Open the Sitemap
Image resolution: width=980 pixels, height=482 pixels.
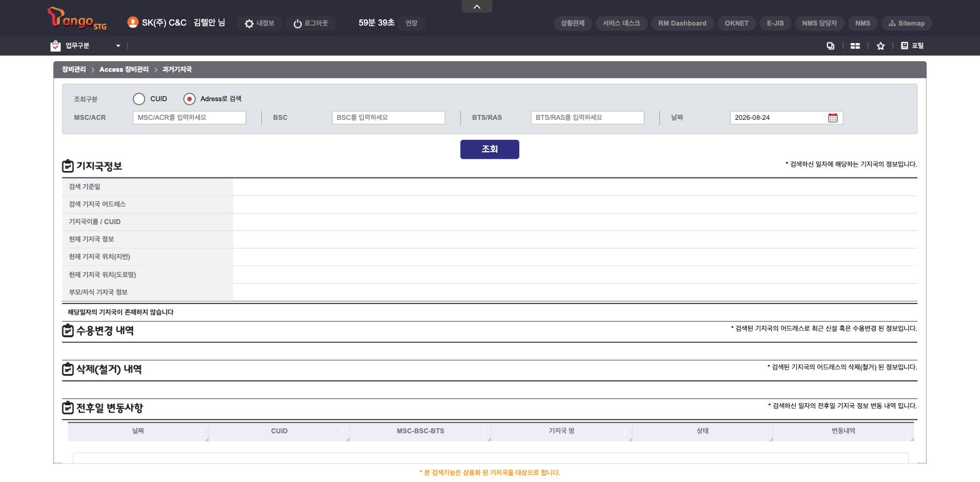coord(907,23)
